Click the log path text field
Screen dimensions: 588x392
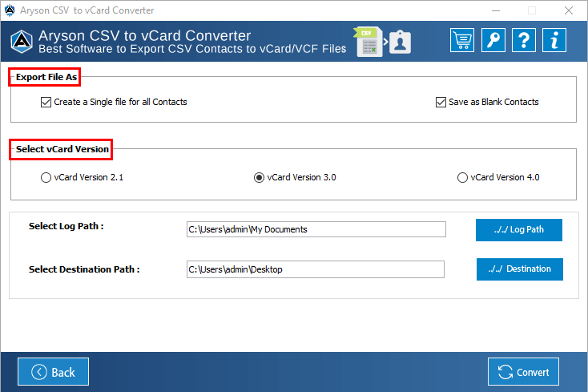[316, 229]
